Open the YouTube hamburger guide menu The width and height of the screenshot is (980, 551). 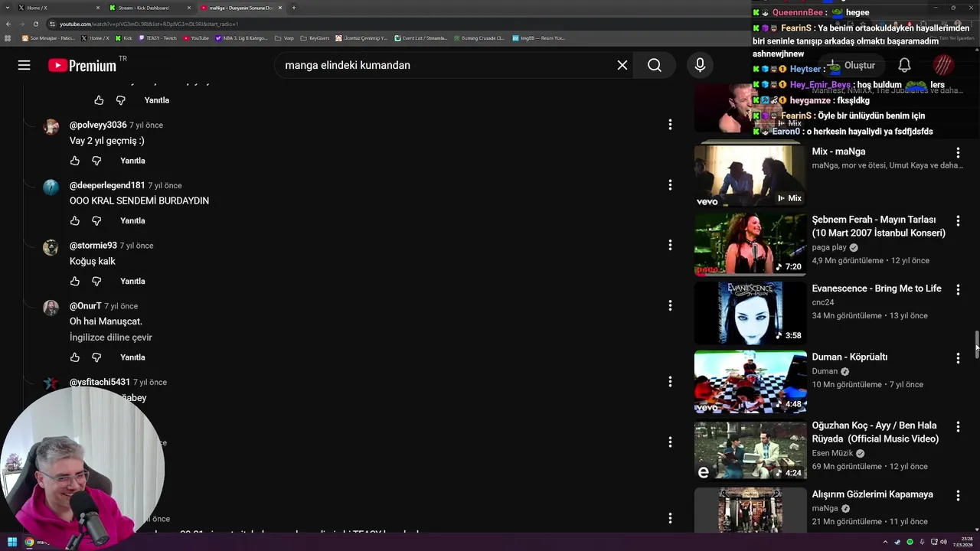coord(24,65)
